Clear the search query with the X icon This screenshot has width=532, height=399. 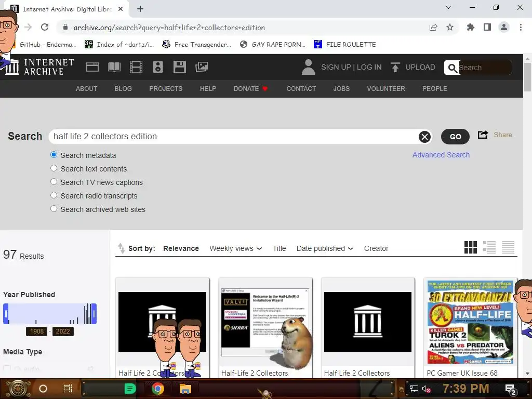(424, 137)
